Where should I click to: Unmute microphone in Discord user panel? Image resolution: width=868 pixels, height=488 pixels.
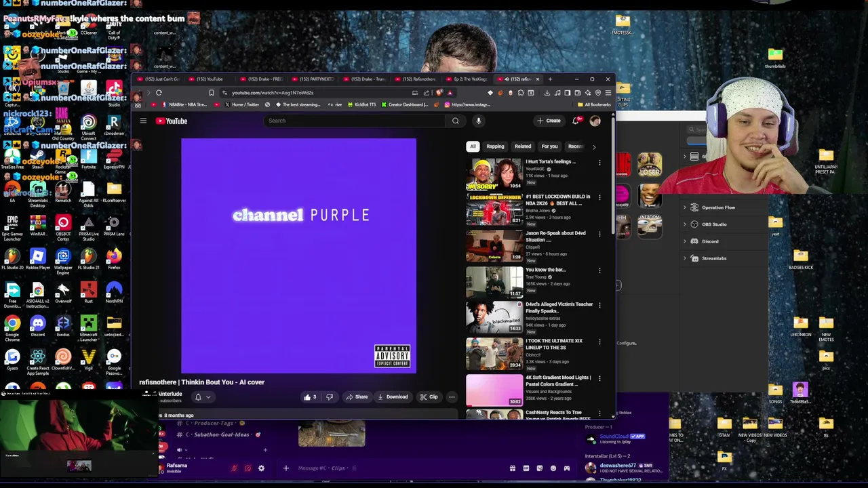(x=234, y=468)
